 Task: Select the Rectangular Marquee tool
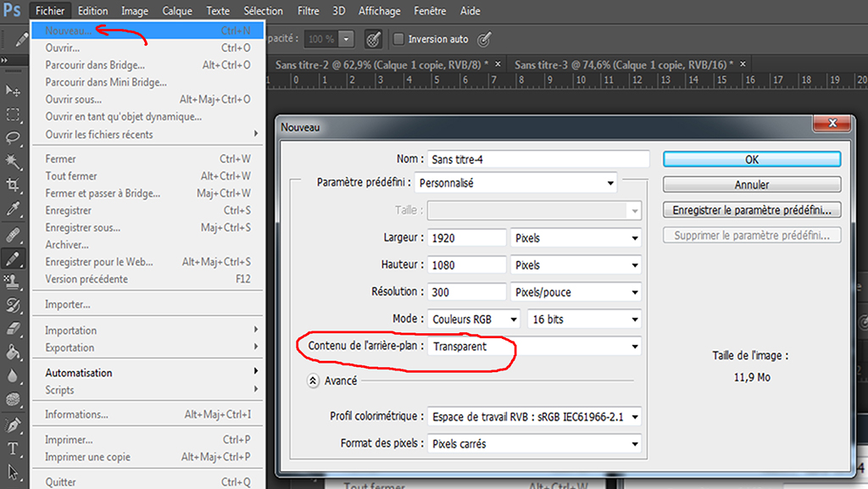[x=12, y=114]
